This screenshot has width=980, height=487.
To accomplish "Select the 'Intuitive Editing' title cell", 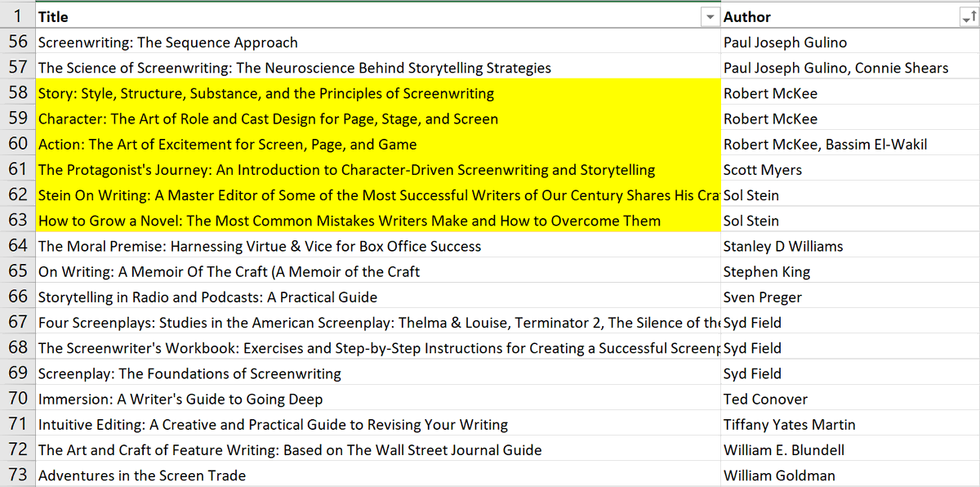I will coord(378,424).
